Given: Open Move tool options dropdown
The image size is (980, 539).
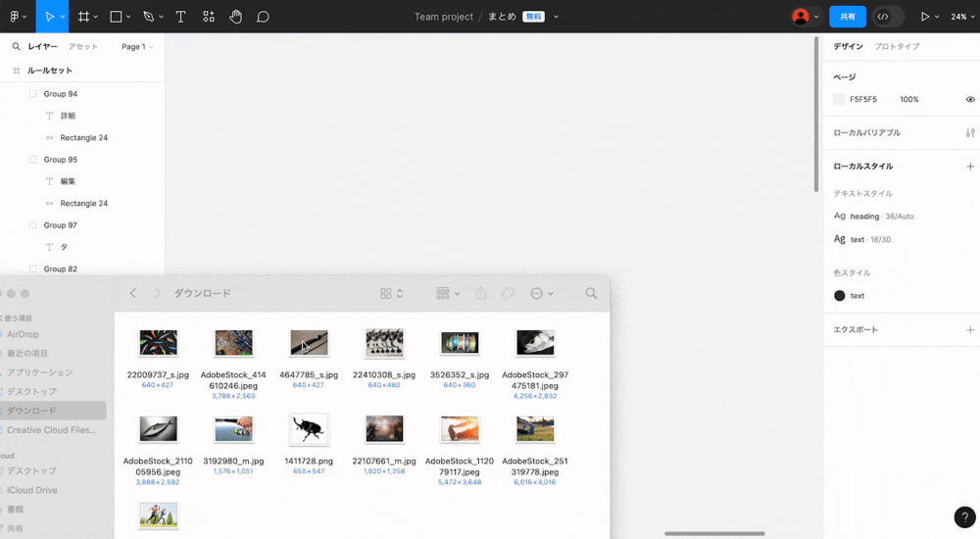Looking at the screenshot, I should (x=63, y=17).
